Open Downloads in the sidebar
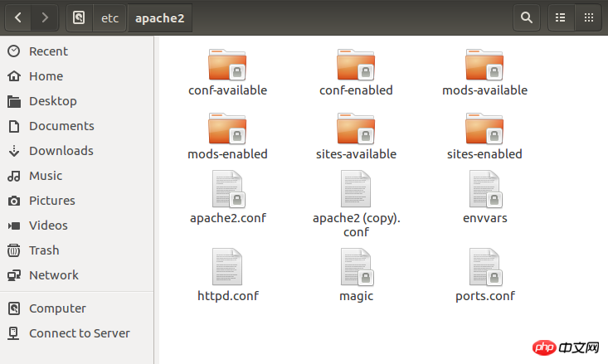Viewport: 608px width, 364px height. pyautogui.click(x=77, y=150)
